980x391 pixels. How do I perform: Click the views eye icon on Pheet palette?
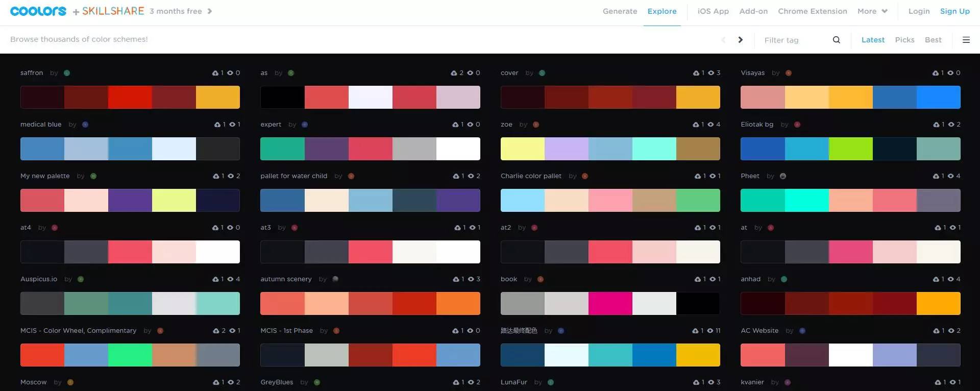click(950, 176)
